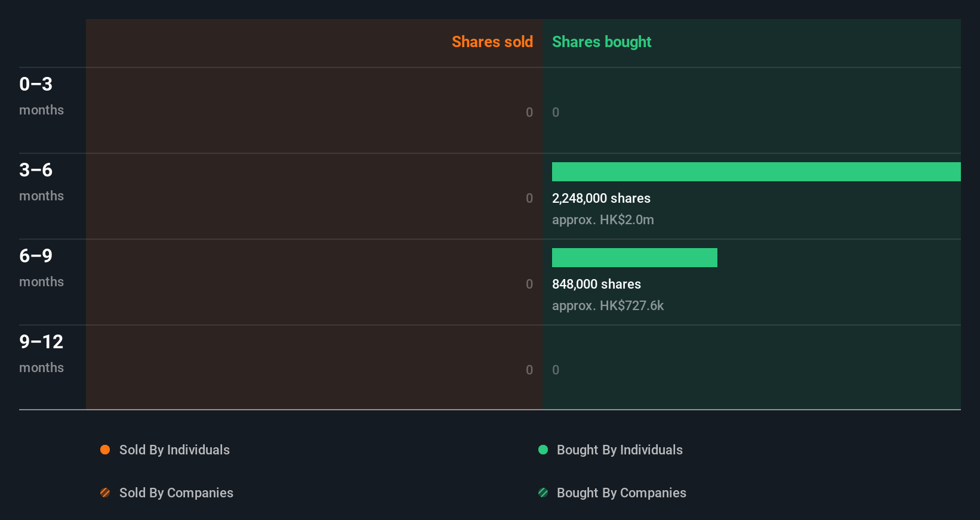Screen dimensions: 980x520
Task: Click the green Bought By Individuals dot
Action: [543, 450]
